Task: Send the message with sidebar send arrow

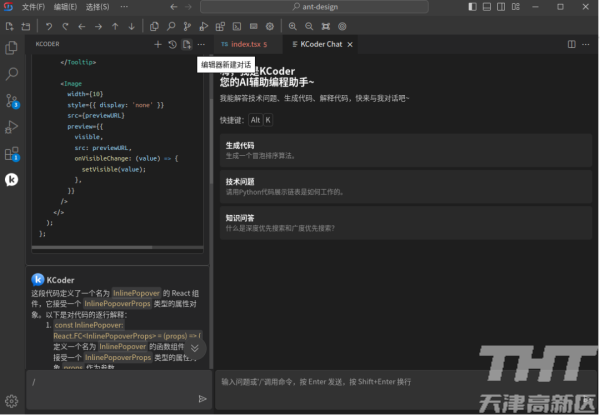Action: pyautogui.click(x=202, y=399)
